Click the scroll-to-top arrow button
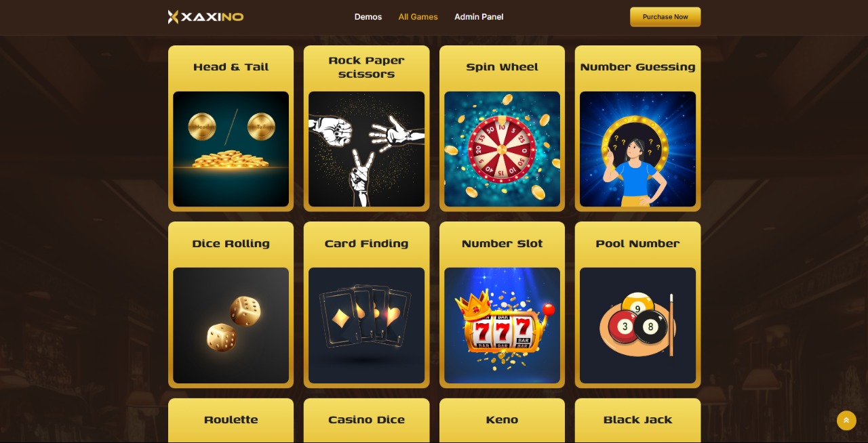 pyautogui.click(x=846, y=421)
